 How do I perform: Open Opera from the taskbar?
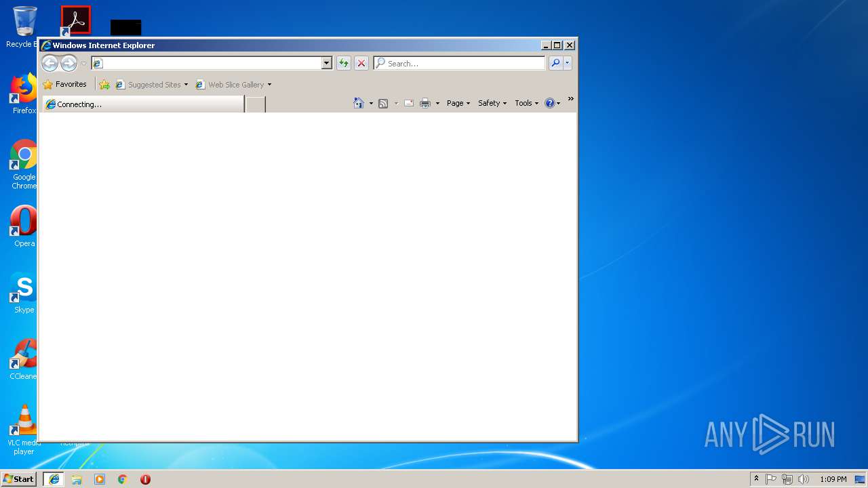(x=145, y=479)
